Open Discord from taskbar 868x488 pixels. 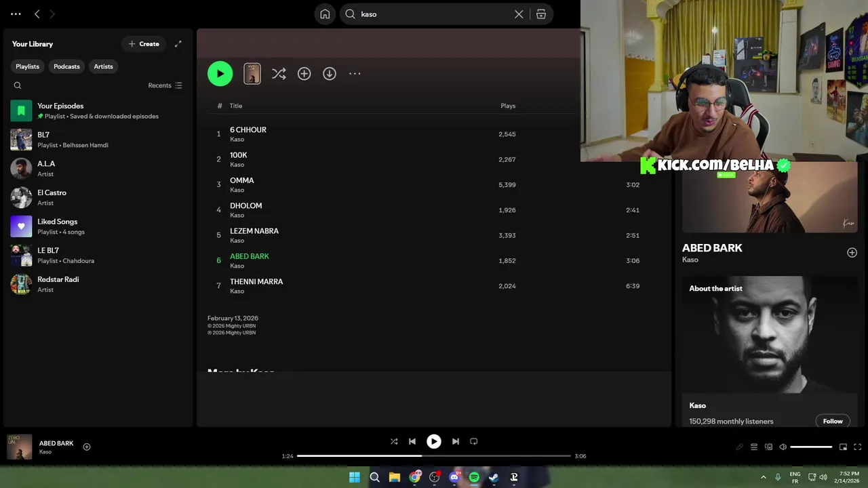(x=454, y=477)
